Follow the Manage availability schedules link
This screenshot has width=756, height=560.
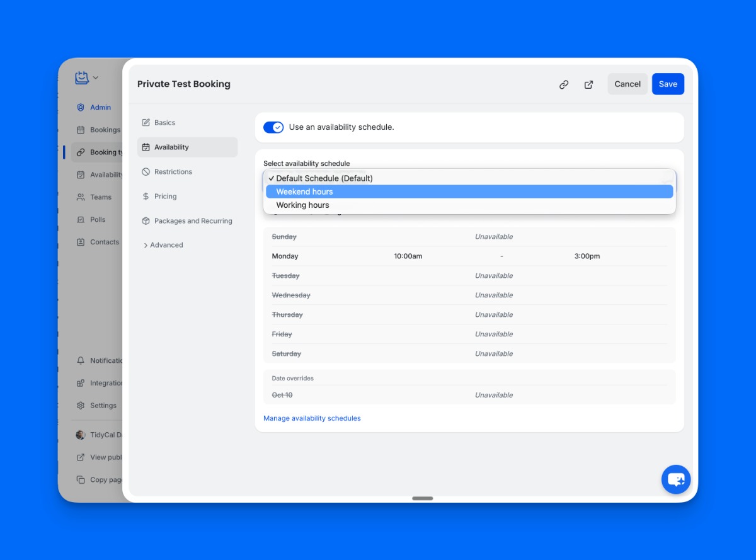click(312, 418)
